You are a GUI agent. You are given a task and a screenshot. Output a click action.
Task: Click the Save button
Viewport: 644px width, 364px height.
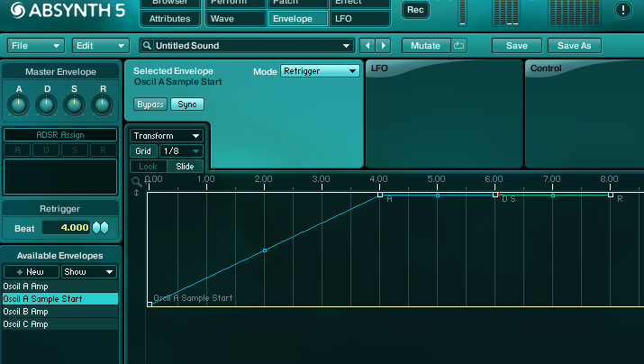[x=517, y=46]
